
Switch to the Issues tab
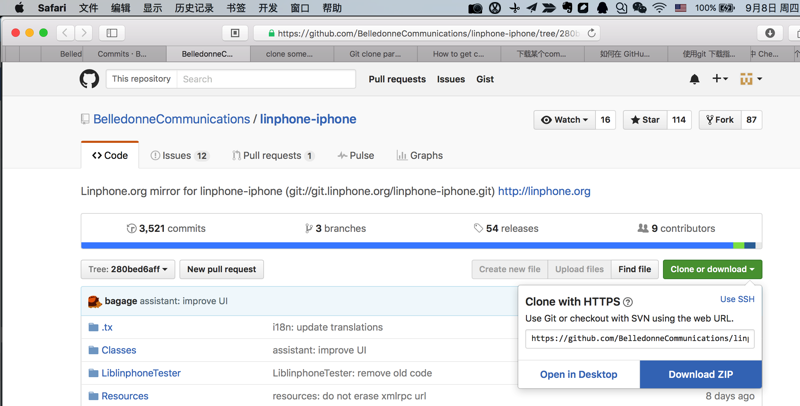pyautogui.click(x=179, y=156)
